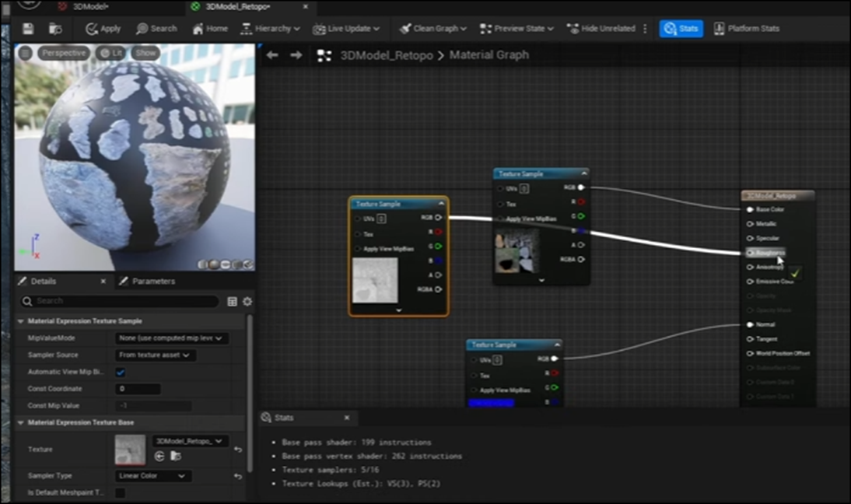Browse to texture in Content Browser icon
Image resolution: width=851 pixels, height=504 pixels.
(x=176, y=456)
